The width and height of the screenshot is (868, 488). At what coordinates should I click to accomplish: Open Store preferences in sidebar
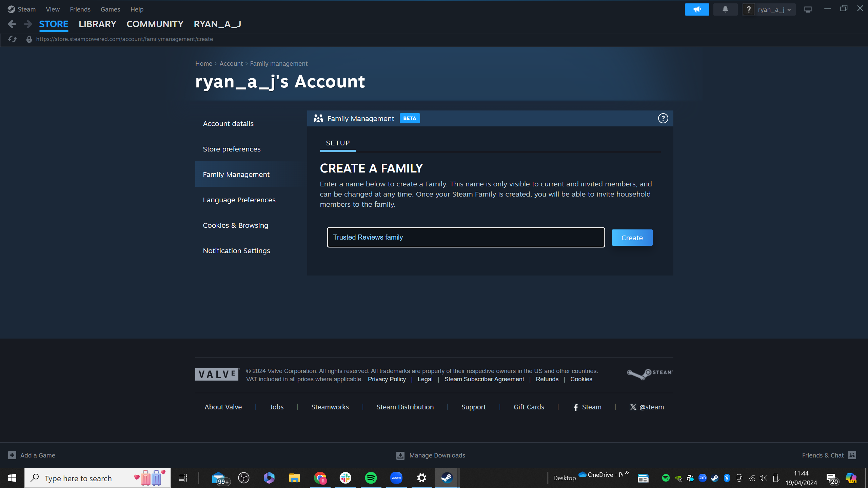pyautogui.click(x=251, y=149)
